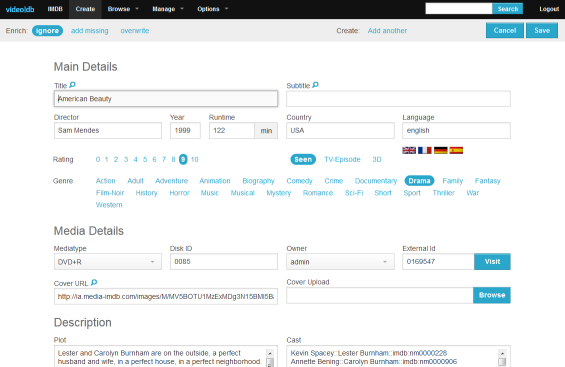
Task: Select the German flag language icon
Action: tap(440, 150)
